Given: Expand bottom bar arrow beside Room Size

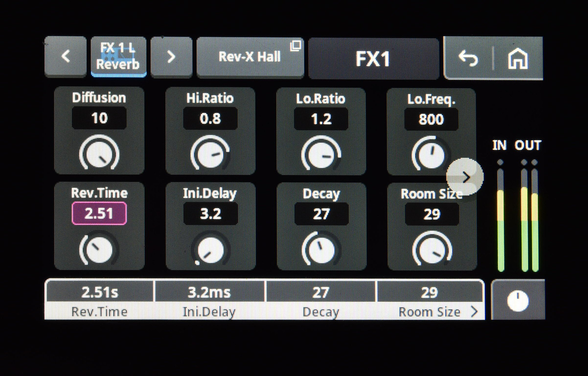Looking at the screenshot, I should pyautogui.click(x=474, y=311).
